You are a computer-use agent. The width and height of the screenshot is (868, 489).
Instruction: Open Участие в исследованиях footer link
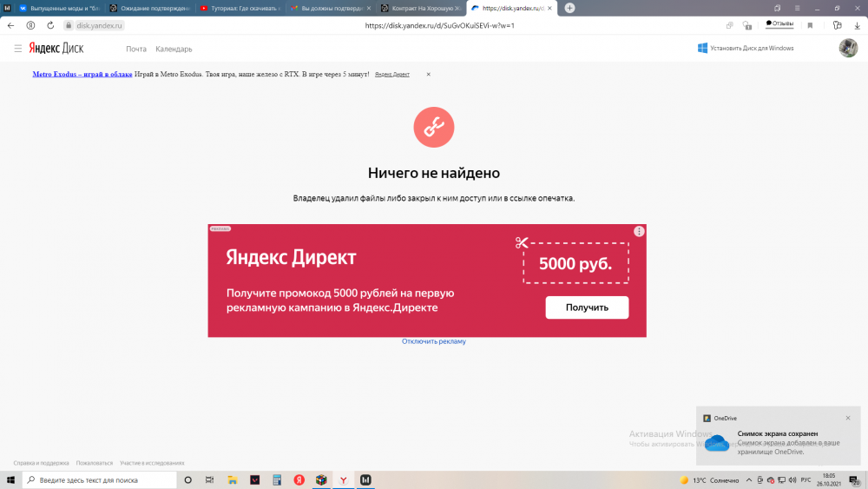coord(152,463)
